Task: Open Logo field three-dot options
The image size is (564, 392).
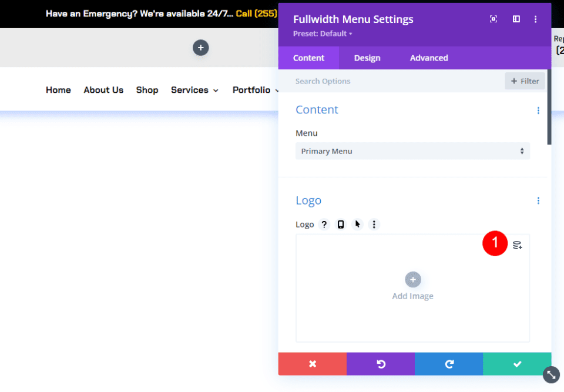Action: coord(374,225)
